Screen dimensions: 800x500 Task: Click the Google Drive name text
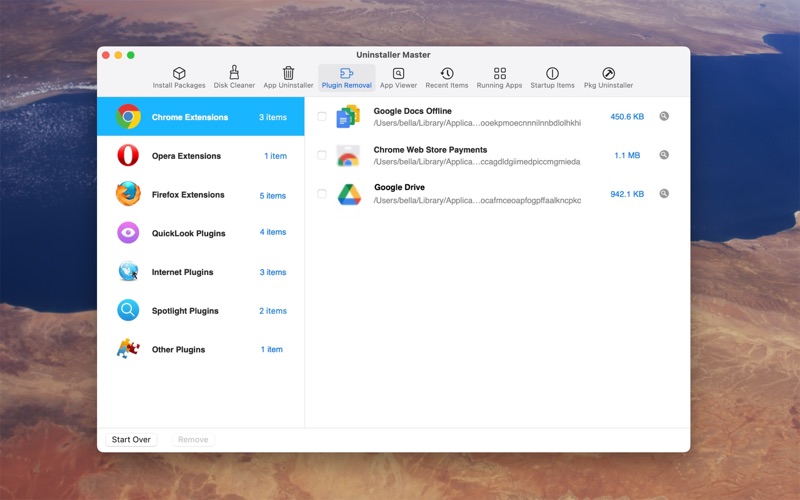click(399, 187)
